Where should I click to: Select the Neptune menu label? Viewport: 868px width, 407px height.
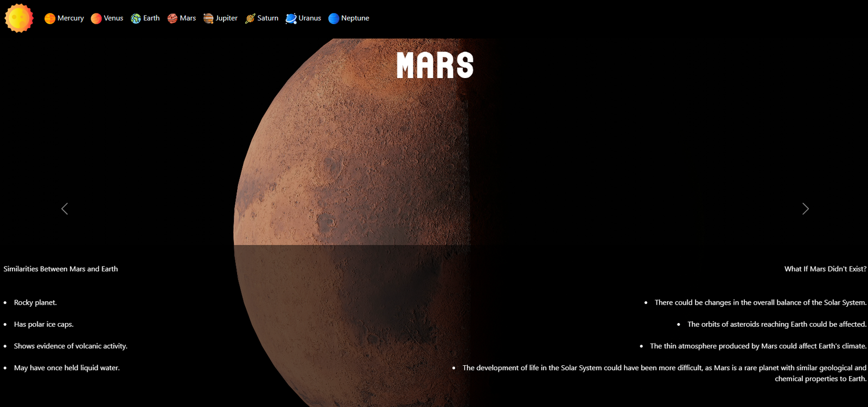pos(355,18)
